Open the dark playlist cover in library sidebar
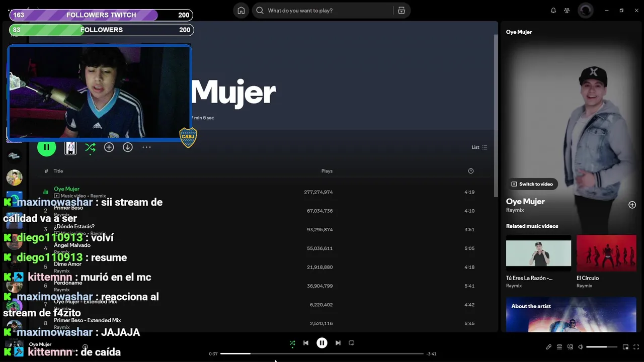The image size is (644, 362). coord(14,155)
